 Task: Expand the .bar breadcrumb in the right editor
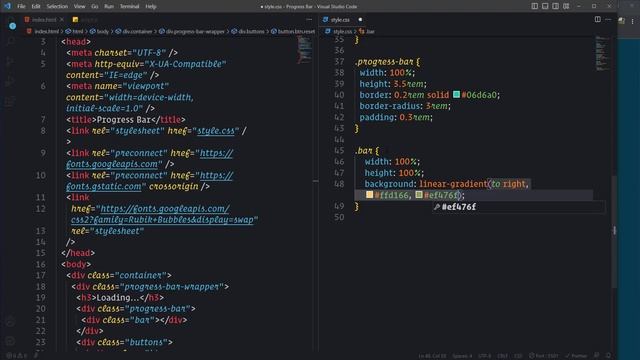[x=367, y=31]
